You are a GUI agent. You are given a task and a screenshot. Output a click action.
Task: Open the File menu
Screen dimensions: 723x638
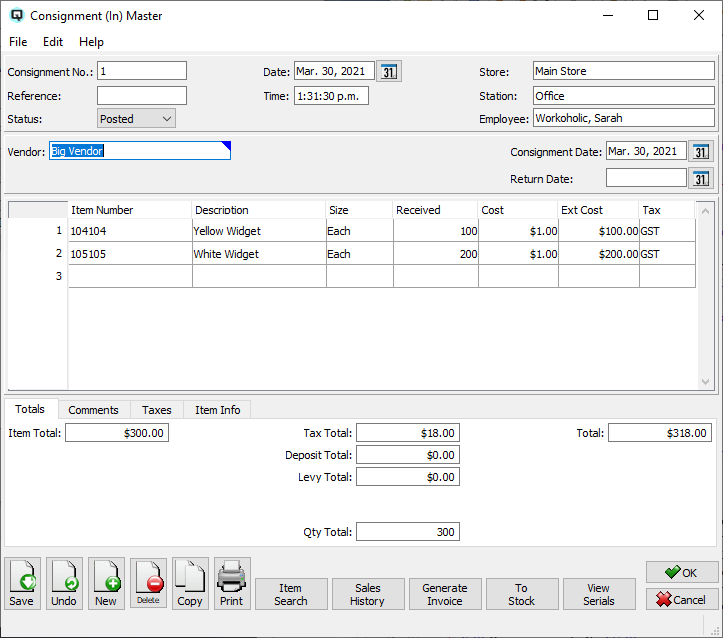click(x=18, y=42)
